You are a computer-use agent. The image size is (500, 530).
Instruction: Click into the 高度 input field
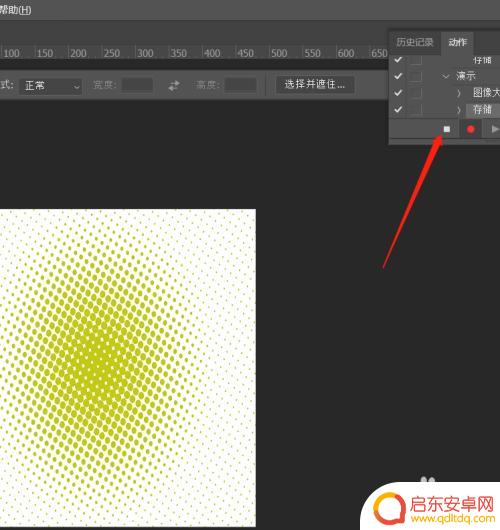point(240,85)
